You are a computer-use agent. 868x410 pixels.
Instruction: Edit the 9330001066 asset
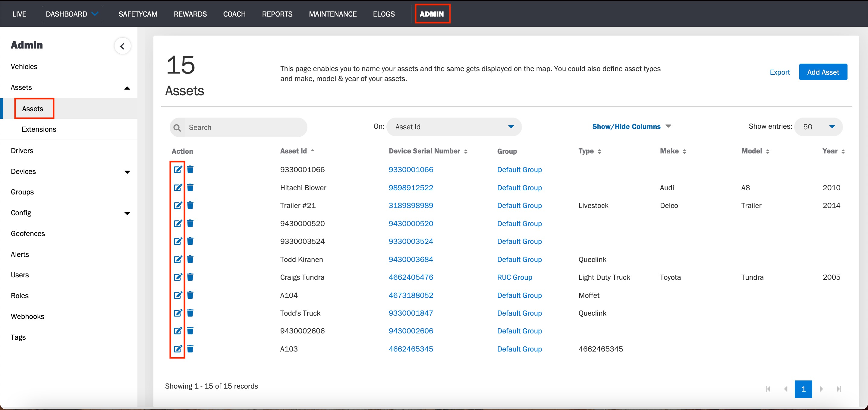click(x=178, y=169)
